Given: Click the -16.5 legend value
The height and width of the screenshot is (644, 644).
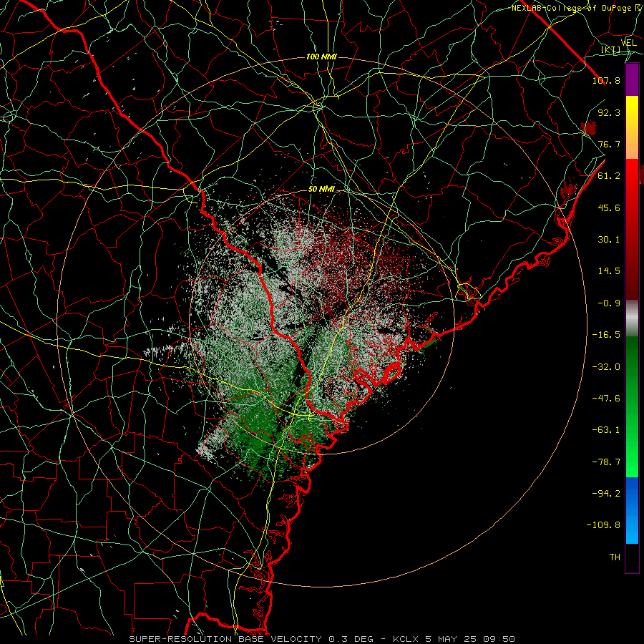Looking at the screenshot, I should (606, 335).
